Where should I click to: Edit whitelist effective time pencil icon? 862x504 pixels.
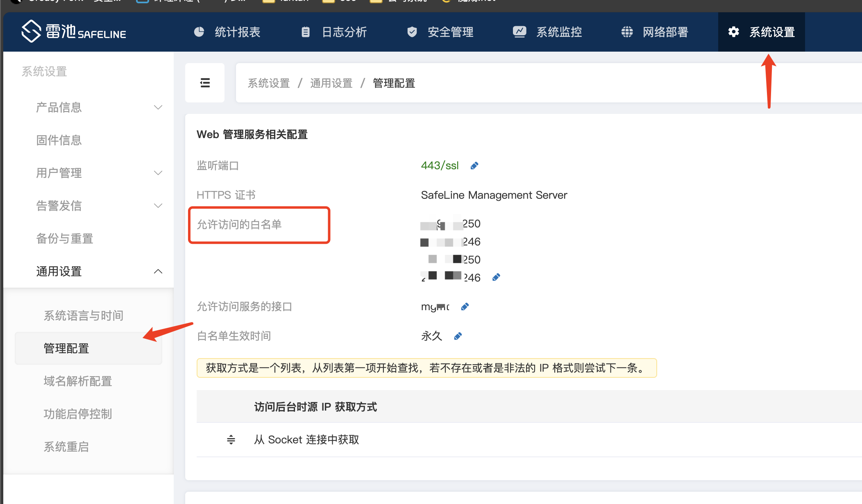[x=458, y=336]
